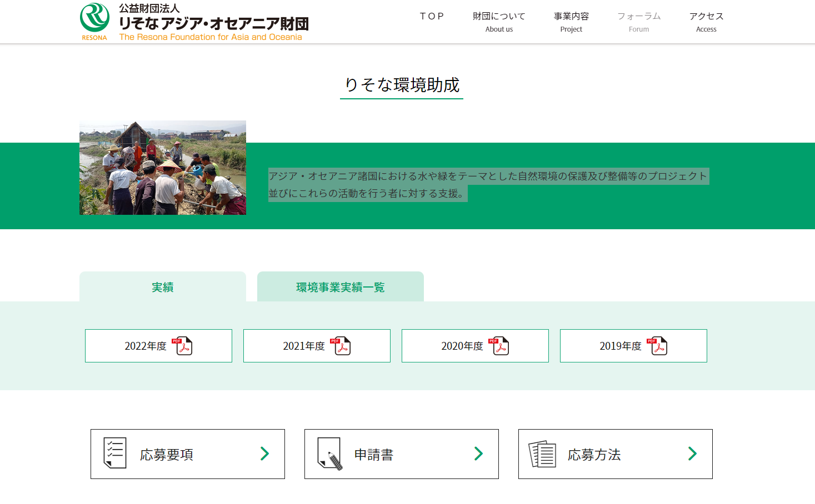Viewport: 815px width, 504px height.
Task: Open the 2021年度 PDF icon
Action: pos(341,346)
